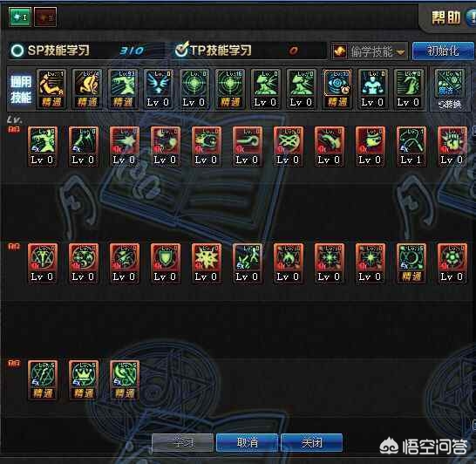This screenshot has width=476, height=464.
Task: Select the SP技能学习 radio option
Action: (x=51, y=51)
